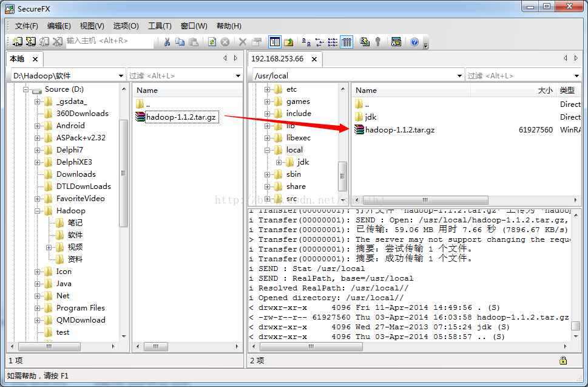The height and width of the screenshot is (387, 588).
Task: Collapse the Hadoop folder in local tree
Action: click(x=37, y=211)
